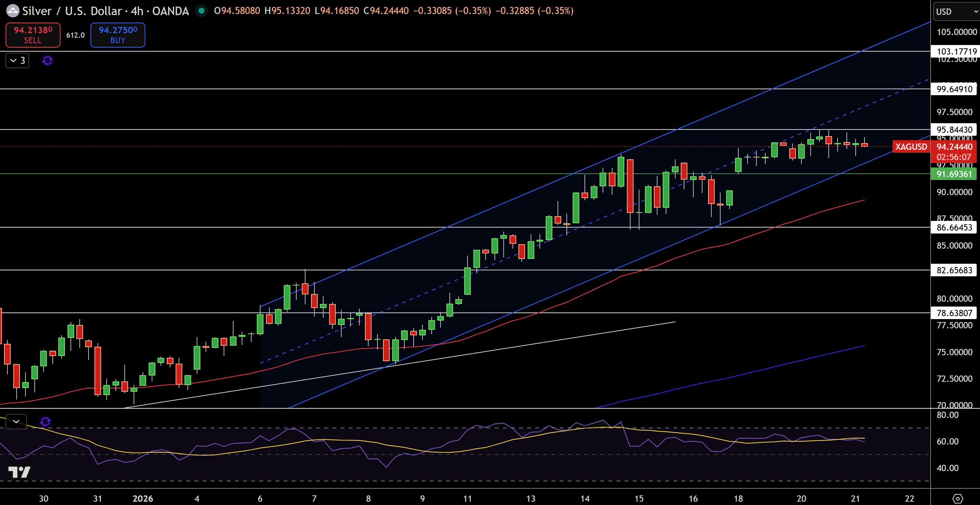Click the silver symbol logo icon
Screen dimensions: 980x505
click(x=13, y=11)
